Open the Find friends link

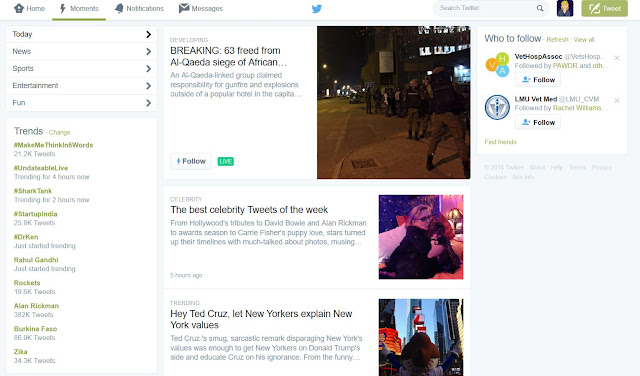pos(500,142)
